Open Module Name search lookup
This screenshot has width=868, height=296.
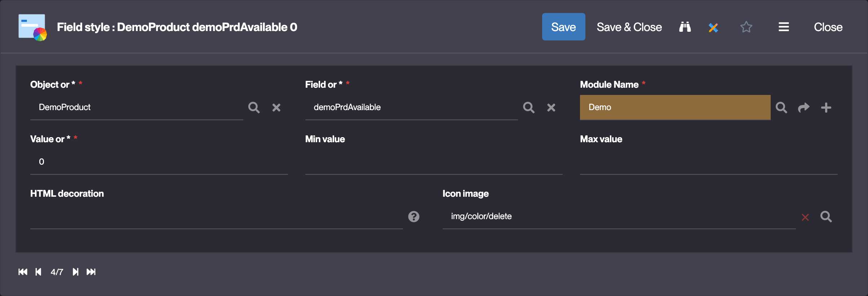pos(781,108)
